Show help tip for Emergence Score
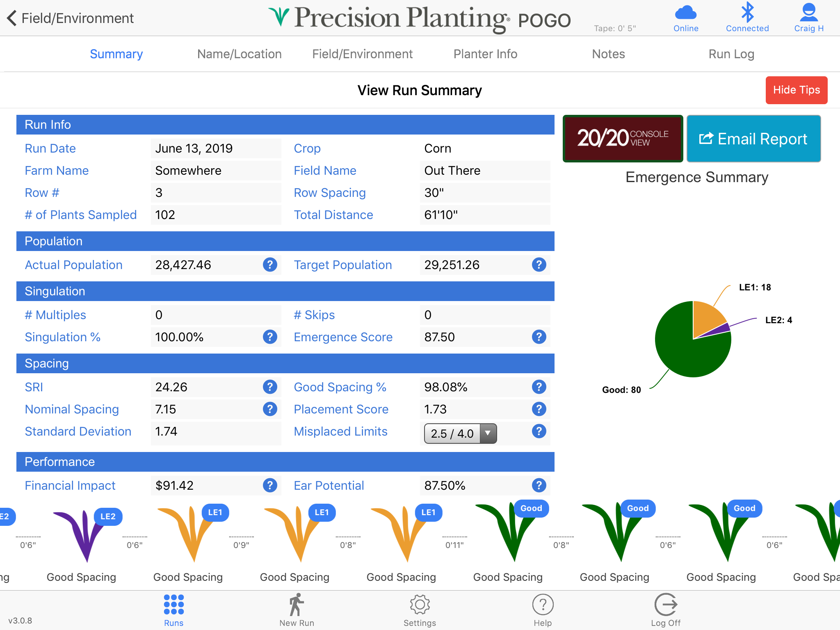The image size is (840, 630). click(539, 337)
